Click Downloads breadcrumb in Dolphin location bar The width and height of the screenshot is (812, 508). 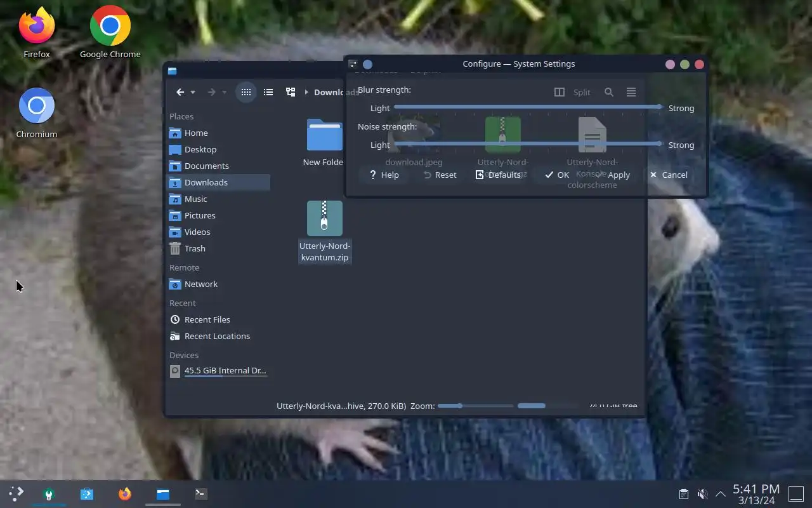point(336,92)
